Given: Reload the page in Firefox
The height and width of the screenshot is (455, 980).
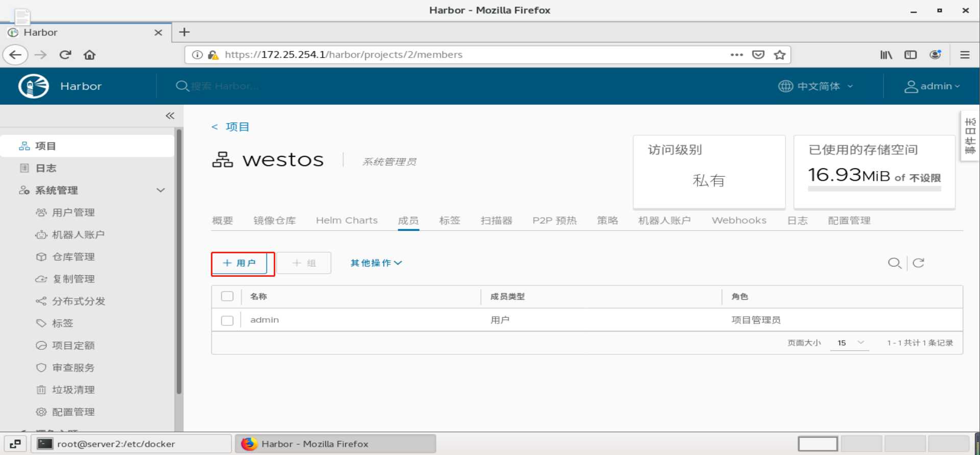Looking at the screenshot, I should point(65,55).
